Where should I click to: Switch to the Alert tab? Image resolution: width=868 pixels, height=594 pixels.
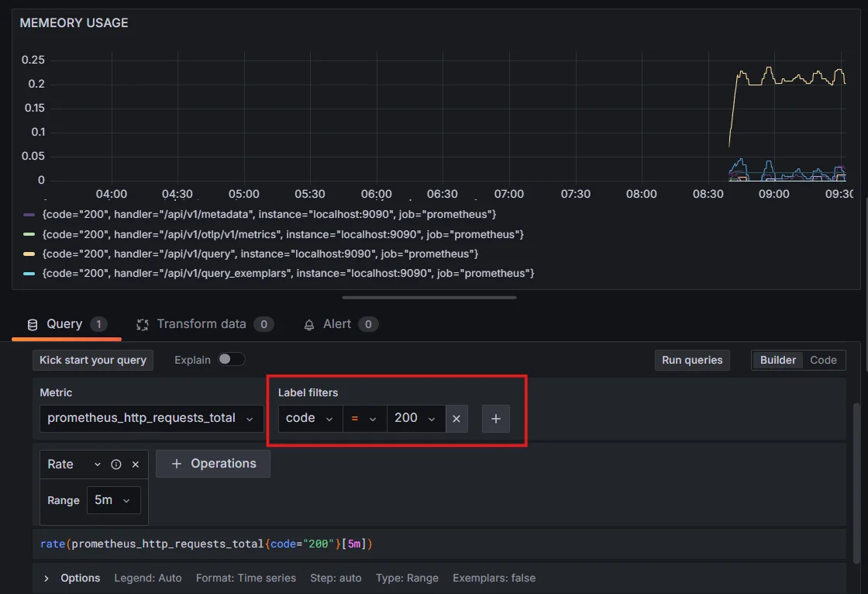point(337,324)
